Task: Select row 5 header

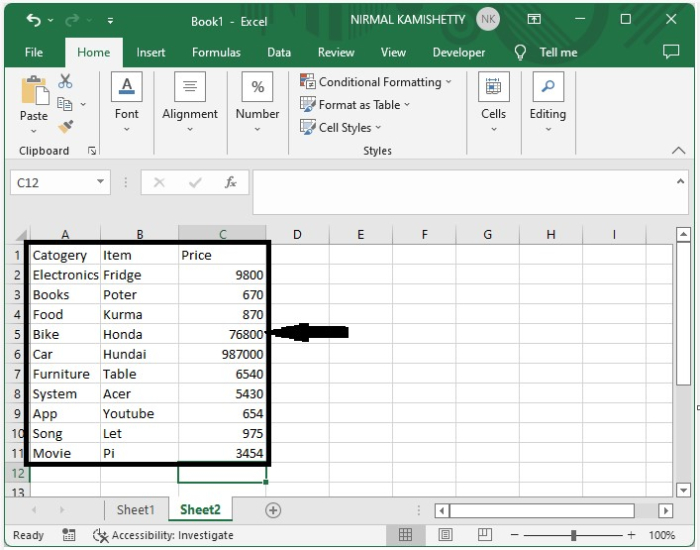Action: (x=17, y=334)
